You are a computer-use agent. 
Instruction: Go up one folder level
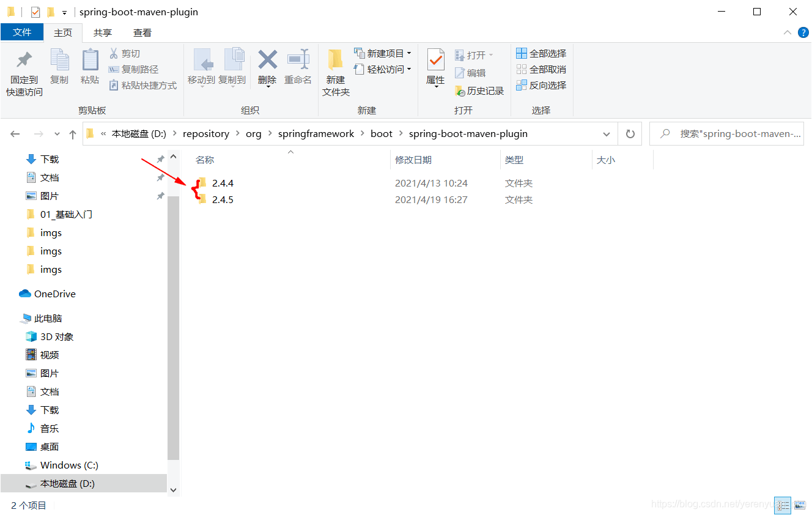coord(73,134)
